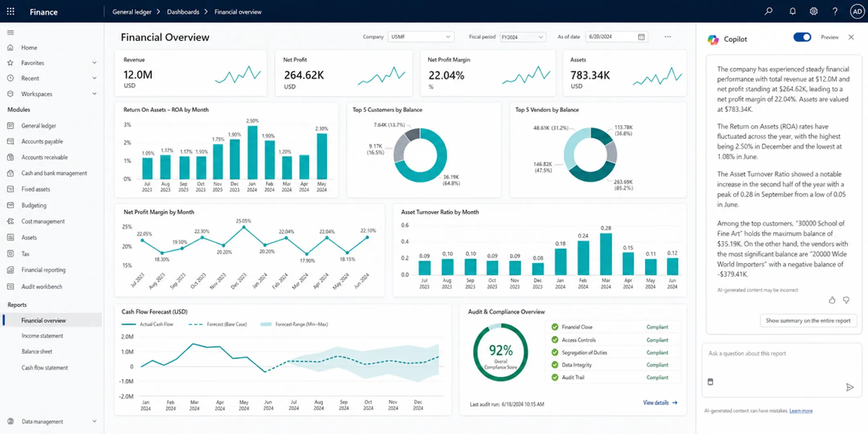This screenshot has height=434, width=868.
Task: Click the 92% compliance score ring
Action: (500, 352)
